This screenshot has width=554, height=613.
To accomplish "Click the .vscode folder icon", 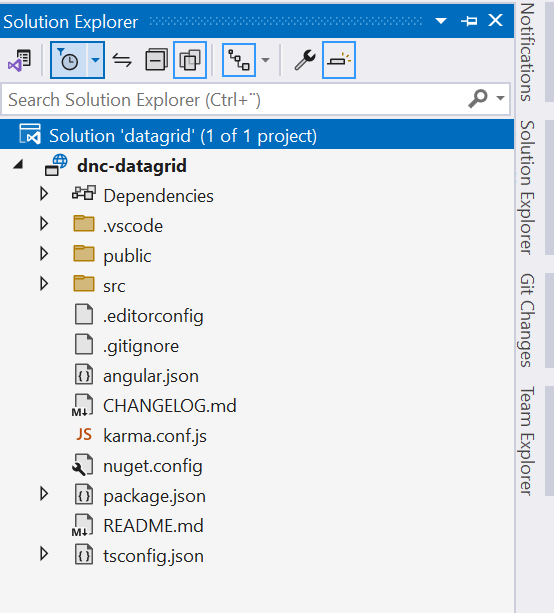I will (x=84, y=224).
